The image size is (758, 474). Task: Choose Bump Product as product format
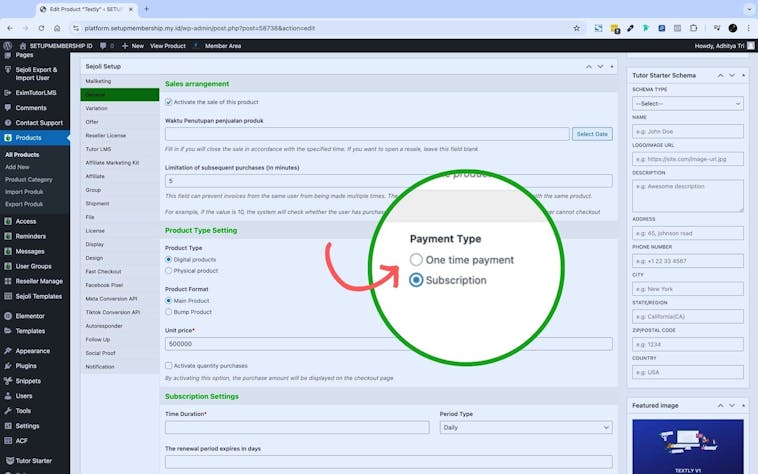tap(169, 312)
